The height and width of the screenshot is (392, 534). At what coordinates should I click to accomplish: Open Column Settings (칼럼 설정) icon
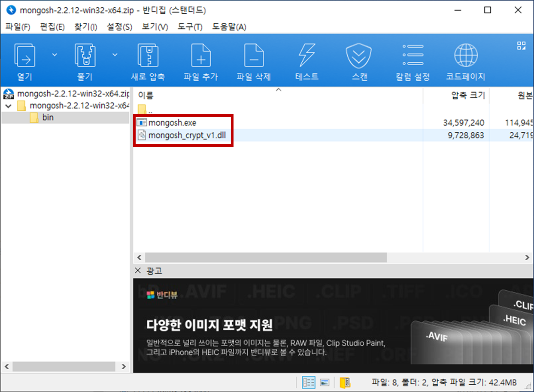413,56
